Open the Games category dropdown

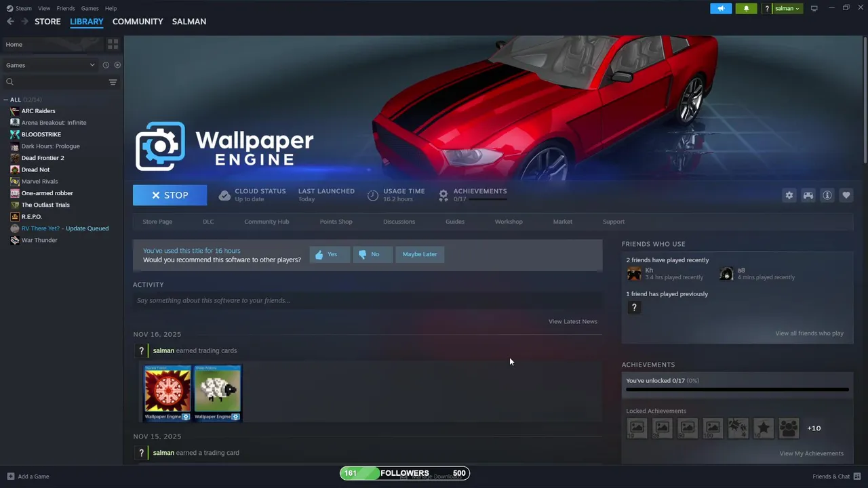click(x=50, y=65)
